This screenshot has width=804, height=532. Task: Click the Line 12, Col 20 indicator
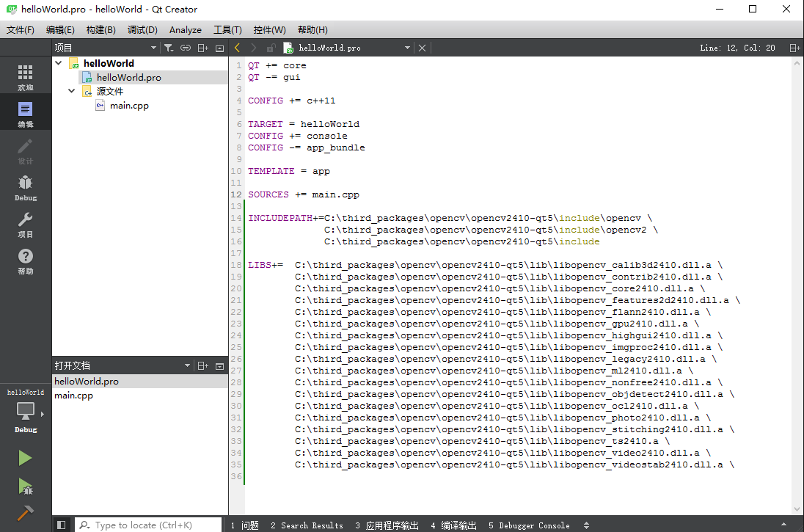point(737,48)
